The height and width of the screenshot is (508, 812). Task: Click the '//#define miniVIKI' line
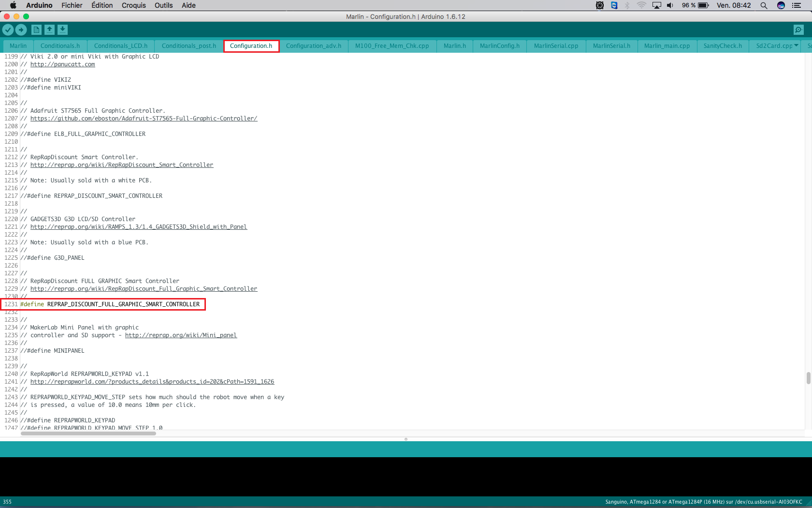[51, 88]
